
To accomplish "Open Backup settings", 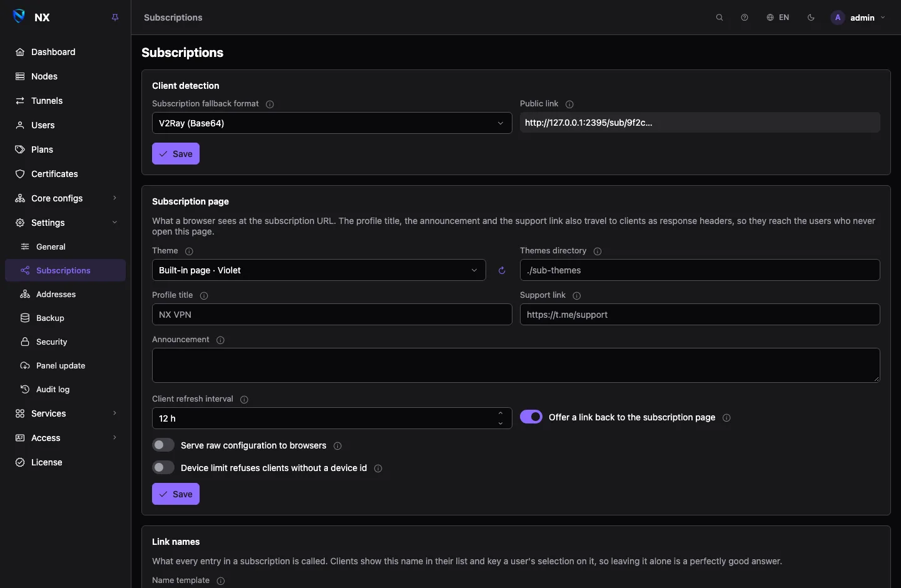I will click(x=66, y=318).
